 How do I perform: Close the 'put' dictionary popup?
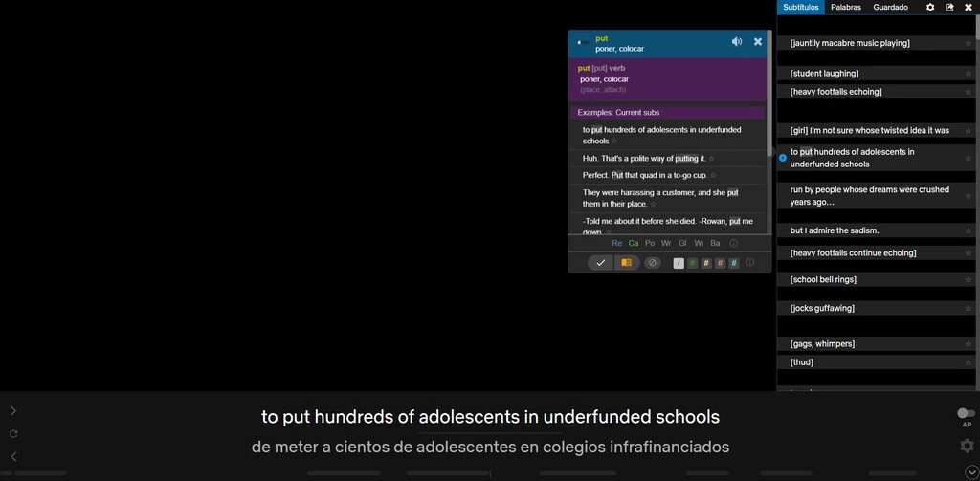[x=758, y=42]
